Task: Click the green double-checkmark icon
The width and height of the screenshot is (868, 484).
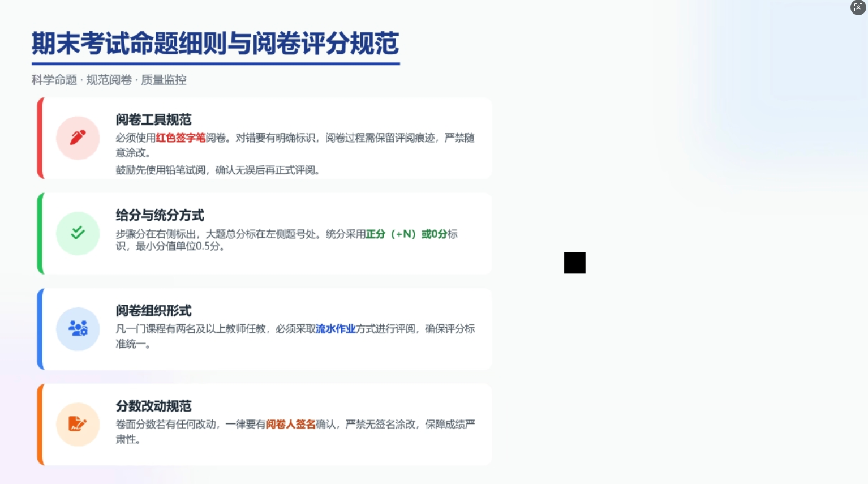Action: click(78, 233)
